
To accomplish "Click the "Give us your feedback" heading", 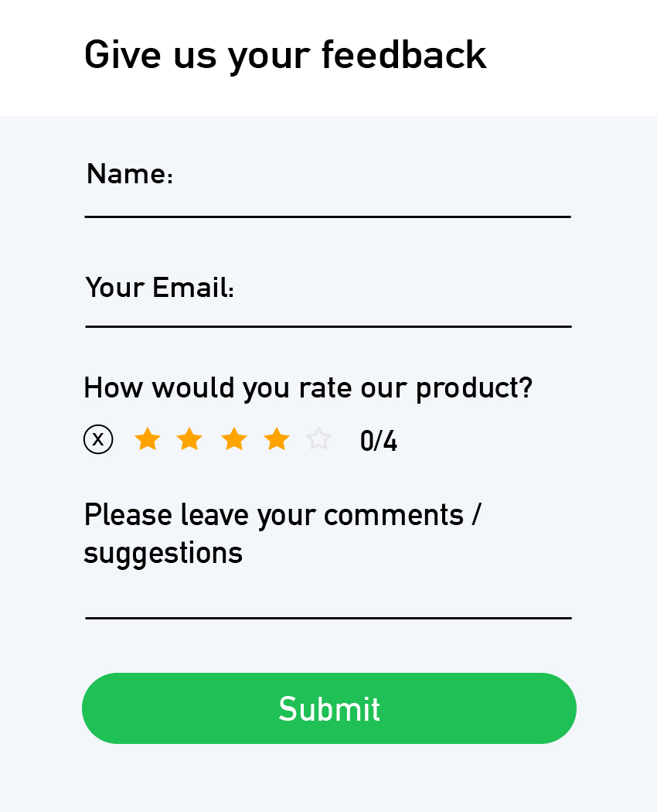I will 285,56.
